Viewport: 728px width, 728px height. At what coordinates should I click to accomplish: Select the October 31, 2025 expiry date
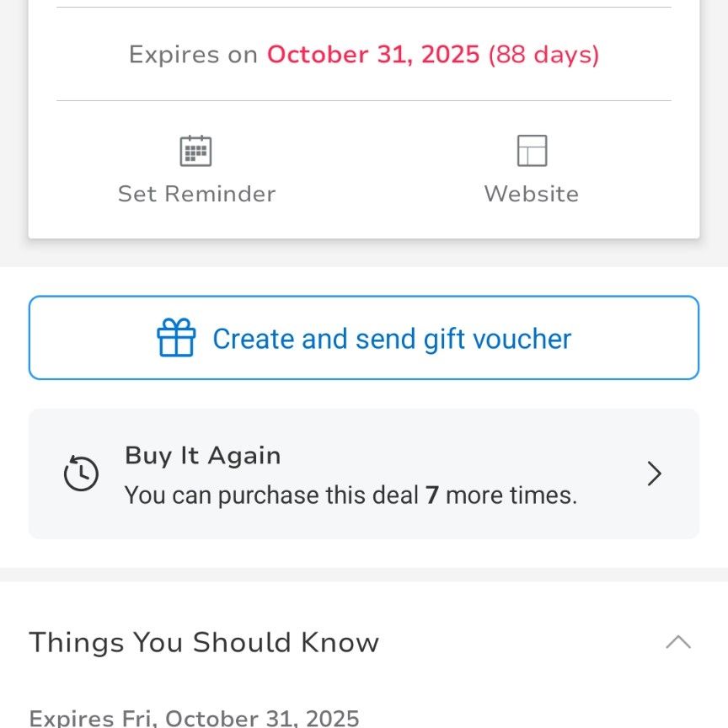coord(373,54)
